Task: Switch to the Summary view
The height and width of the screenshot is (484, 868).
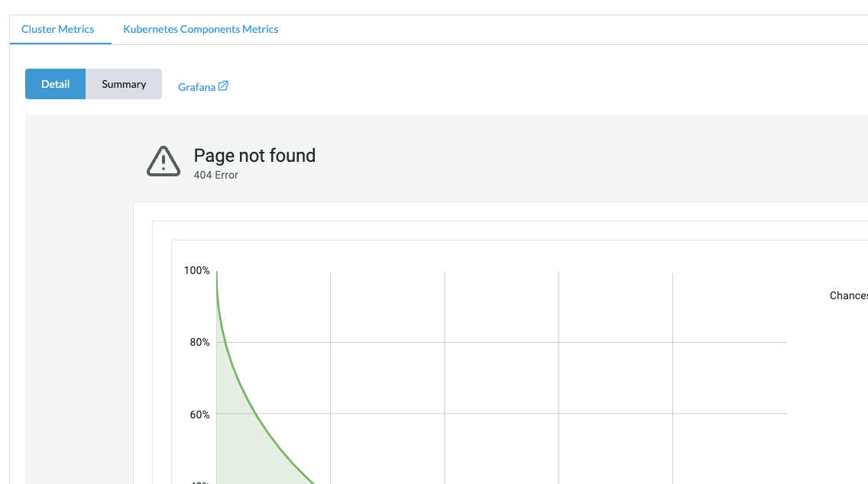Action: 123,84
